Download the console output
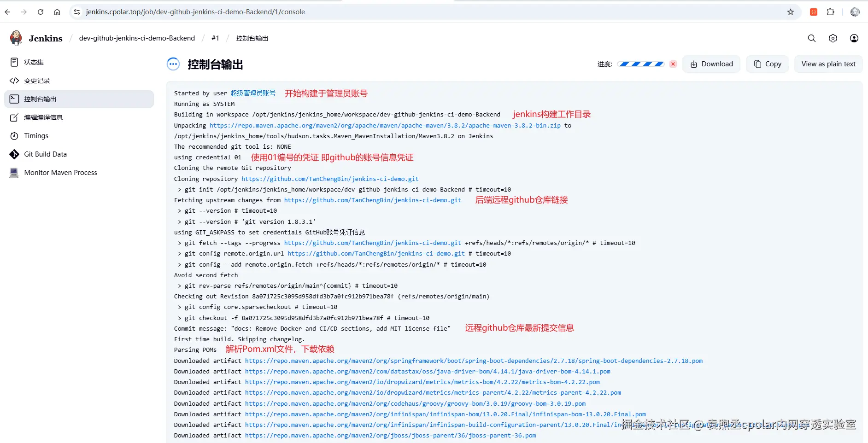This screenshot has height=443, width=868. pos(711,64)
